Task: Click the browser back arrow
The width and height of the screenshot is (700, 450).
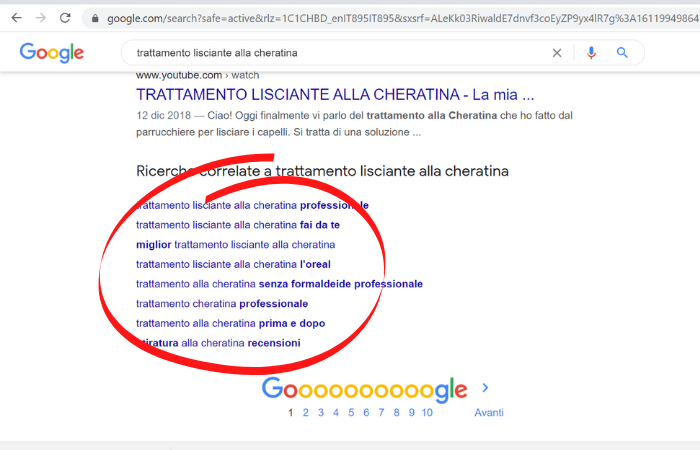Action: coord(16,18)
